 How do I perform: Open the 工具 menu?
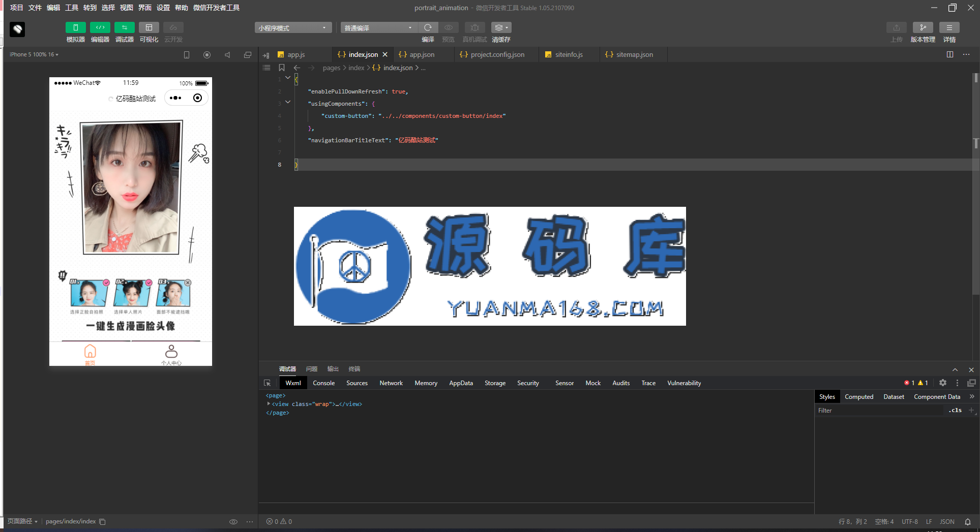click(72, 8)
